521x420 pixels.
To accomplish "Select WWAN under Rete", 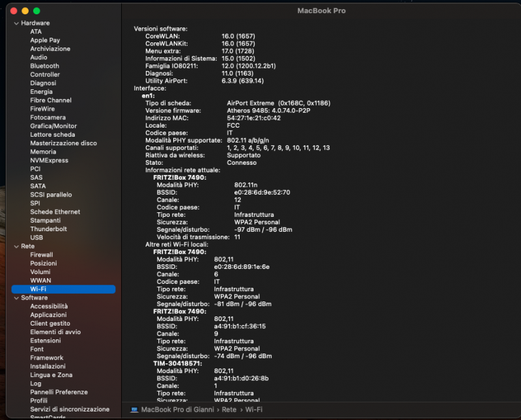I will tap(40, 281).
